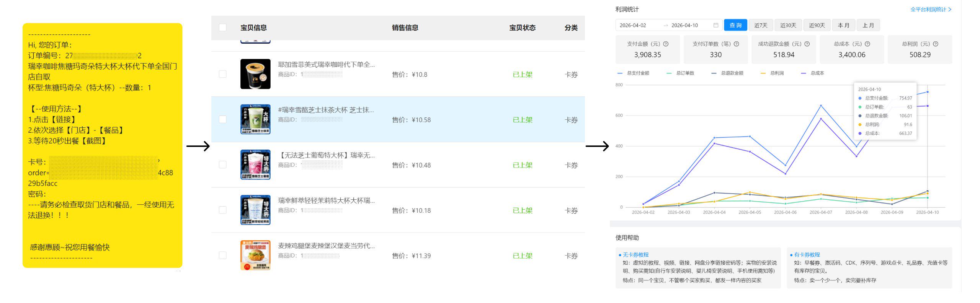This screenshot has height=303, width=980.
Task: Toggle the 总支付金额 legend series
Action: [634, 73]
